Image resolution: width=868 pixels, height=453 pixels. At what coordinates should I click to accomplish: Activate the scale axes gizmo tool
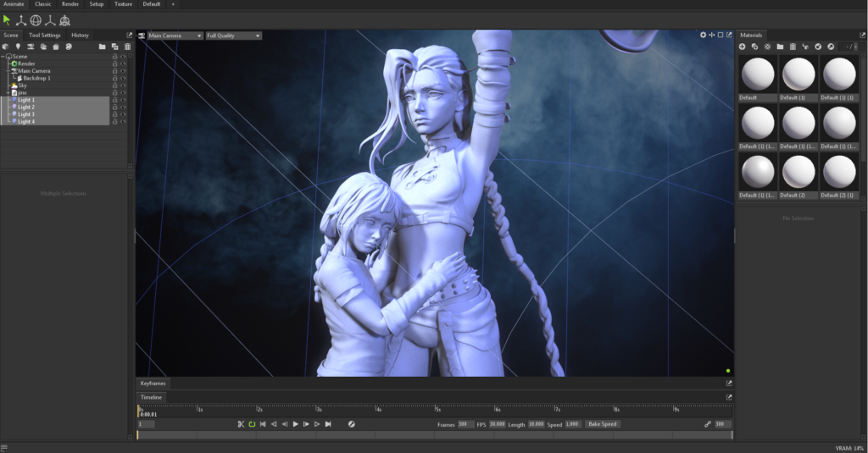(x=50, y=20)
